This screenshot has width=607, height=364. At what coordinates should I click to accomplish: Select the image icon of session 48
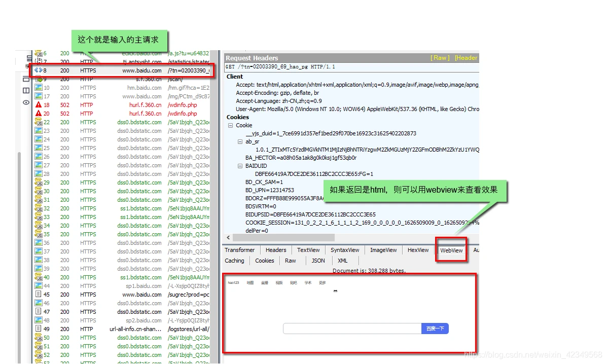point(39,320)
